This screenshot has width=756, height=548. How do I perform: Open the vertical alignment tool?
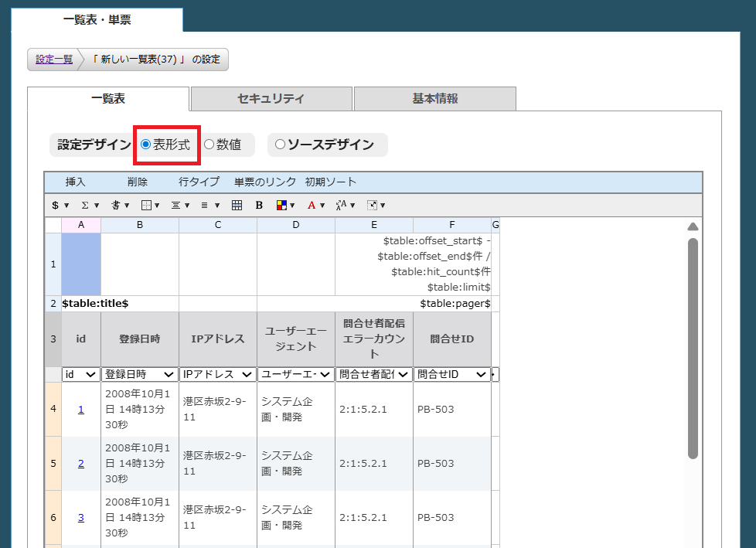coord(209,206)
